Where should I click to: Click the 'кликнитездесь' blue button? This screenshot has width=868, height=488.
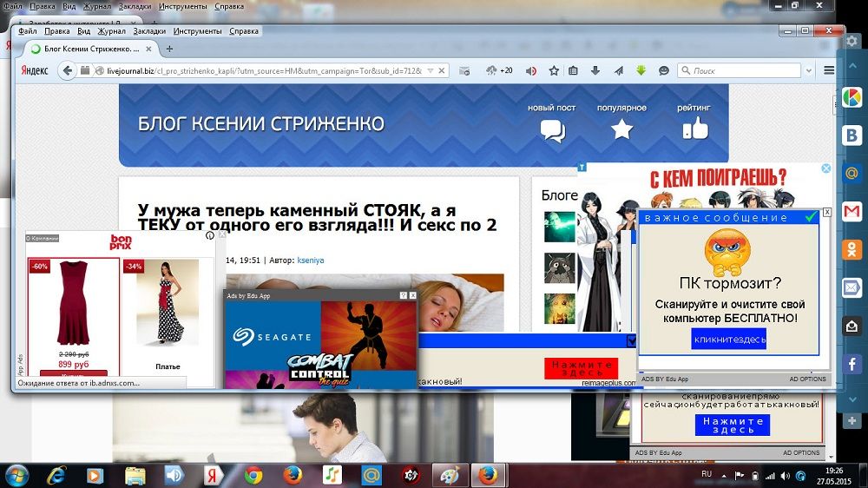coord(730,339)
